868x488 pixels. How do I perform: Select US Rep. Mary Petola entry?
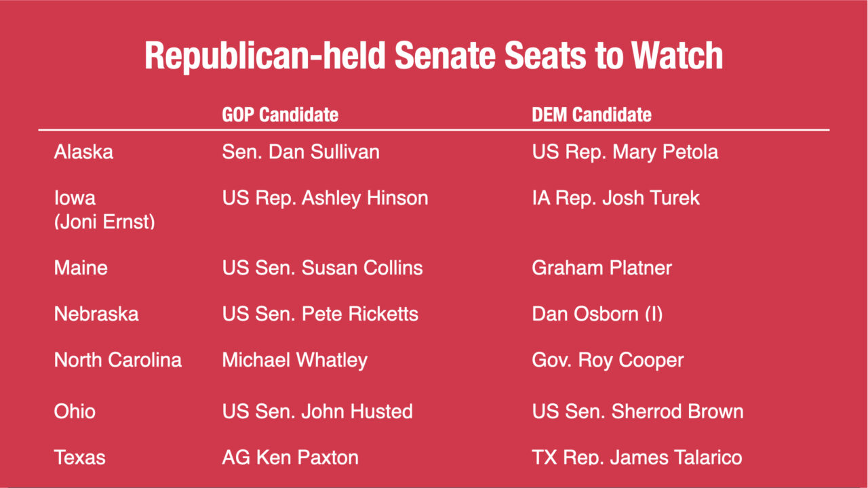tap(625, 152)
